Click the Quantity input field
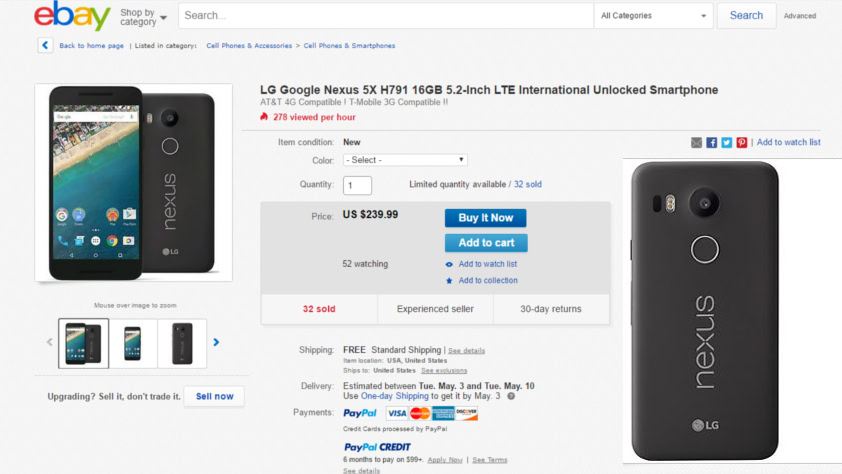This screenshot has height=474, width=842. 357,185
